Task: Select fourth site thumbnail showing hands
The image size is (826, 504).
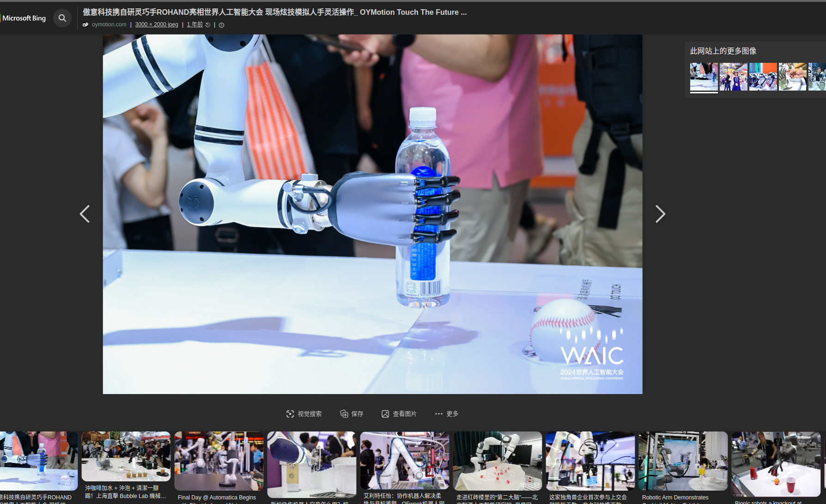Action: [x=793, y=77]
